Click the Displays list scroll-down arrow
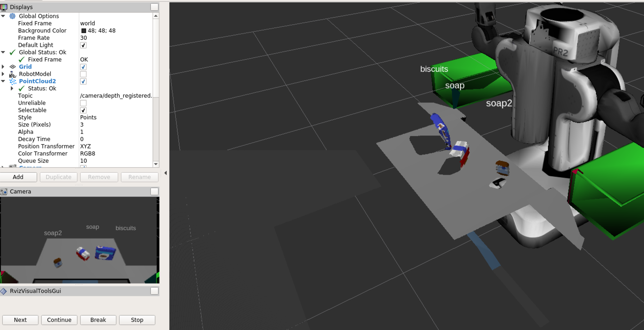Viewport: 644px width, 330px height. click(156, 164)
